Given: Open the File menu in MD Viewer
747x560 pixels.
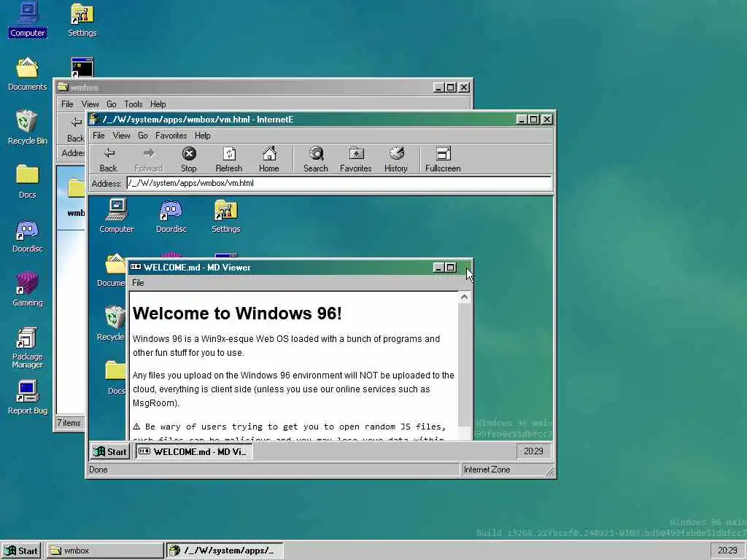Looking at the screenshot, I should coord(138,283).
